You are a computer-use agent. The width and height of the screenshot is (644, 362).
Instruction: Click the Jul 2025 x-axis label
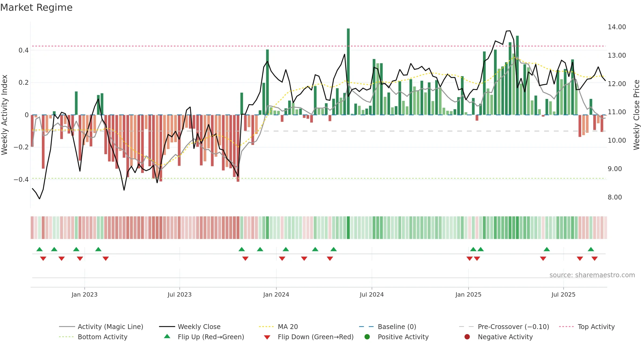(563, 295)
